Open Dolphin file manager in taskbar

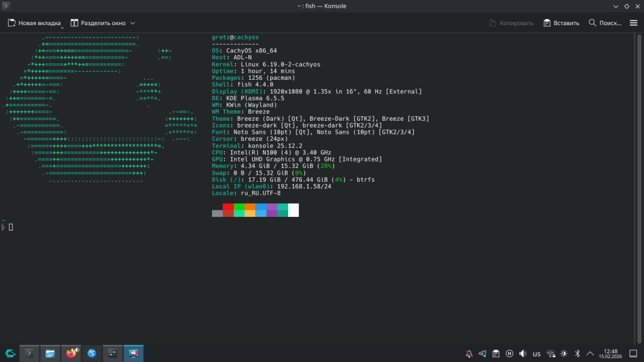(x=50, y=353)
